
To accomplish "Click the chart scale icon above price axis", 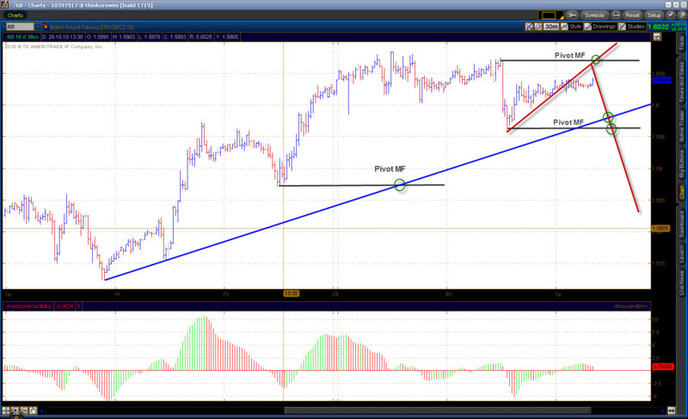I will click(657, 37).
